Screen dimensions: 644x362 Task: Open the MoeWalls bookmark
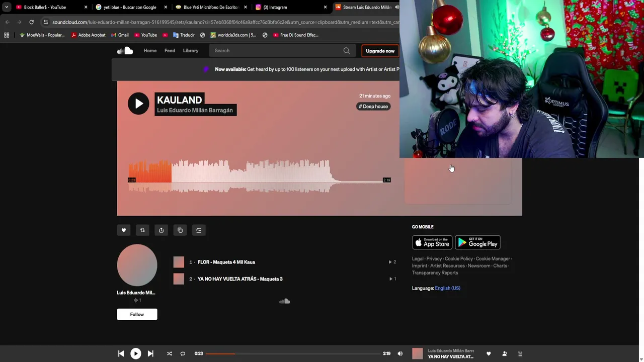(42, 35)
